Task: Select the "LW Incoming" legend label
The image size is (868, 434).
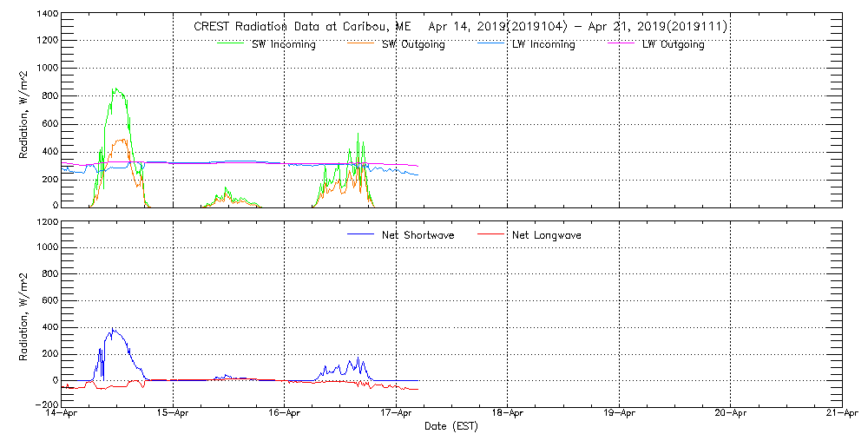Action: click(544, 45)
